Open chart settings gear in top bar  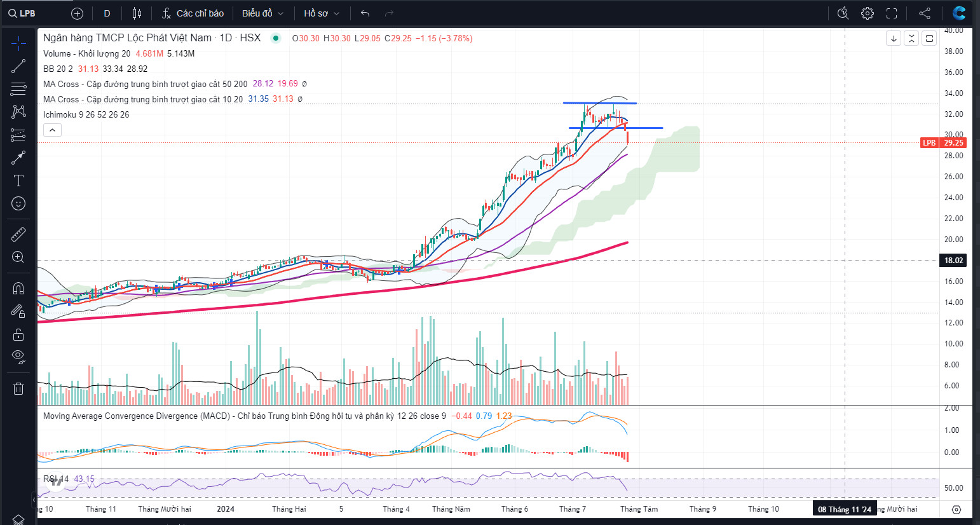868,13
